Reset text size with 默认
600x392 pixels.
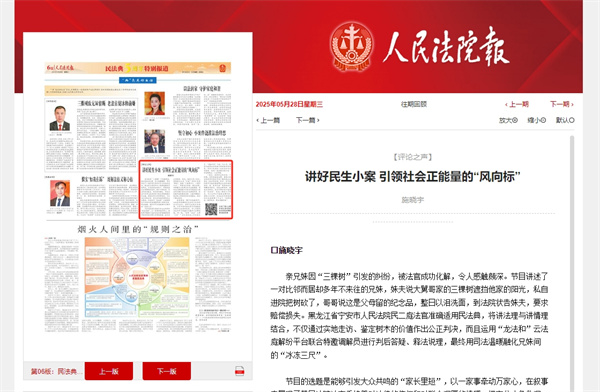565,120
